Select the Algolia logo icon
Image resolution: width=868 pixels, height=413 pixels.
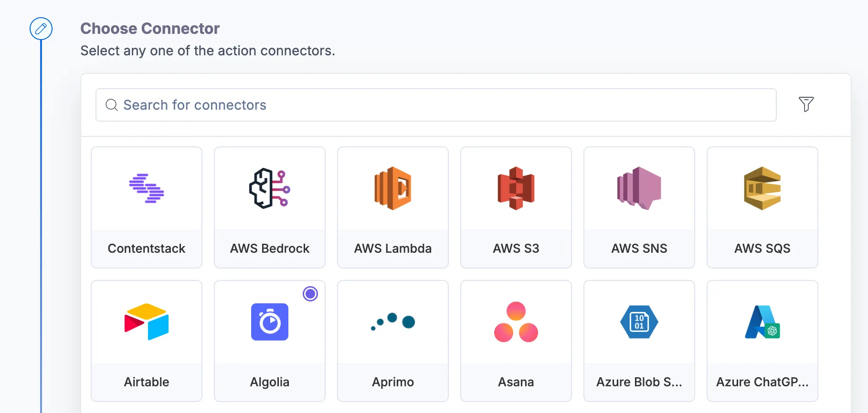coord(270,322)
